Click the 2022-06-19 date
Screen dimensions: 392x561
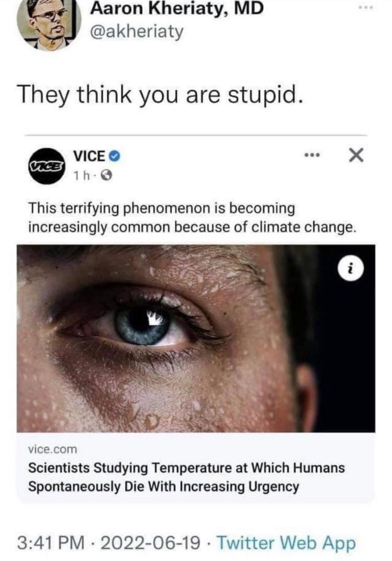(151, 543)
